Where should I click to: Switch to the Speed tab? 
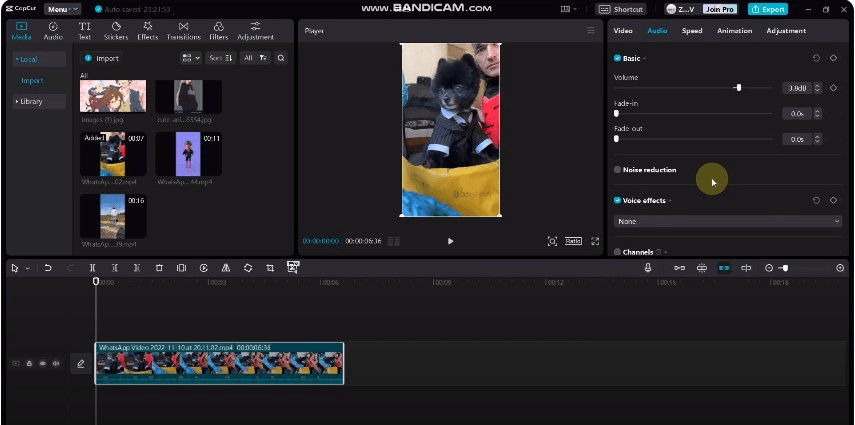tap(692, 31)
